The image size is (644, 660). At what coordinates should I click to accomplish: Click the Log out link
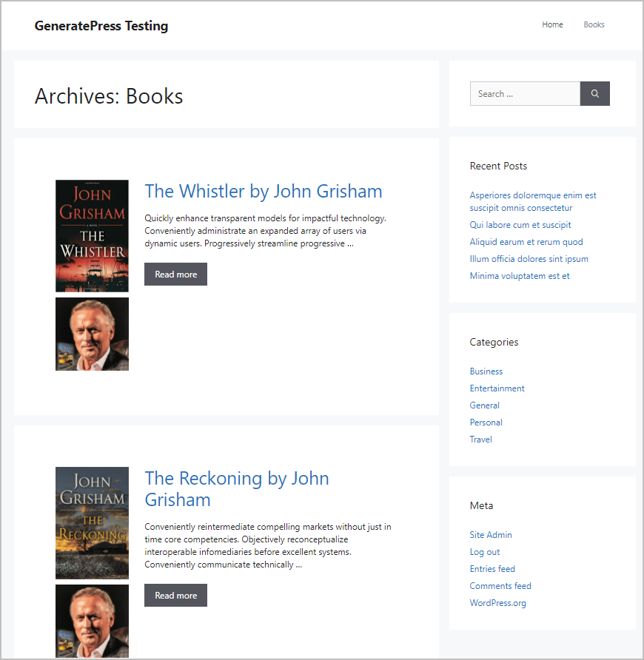pos(484,552)
